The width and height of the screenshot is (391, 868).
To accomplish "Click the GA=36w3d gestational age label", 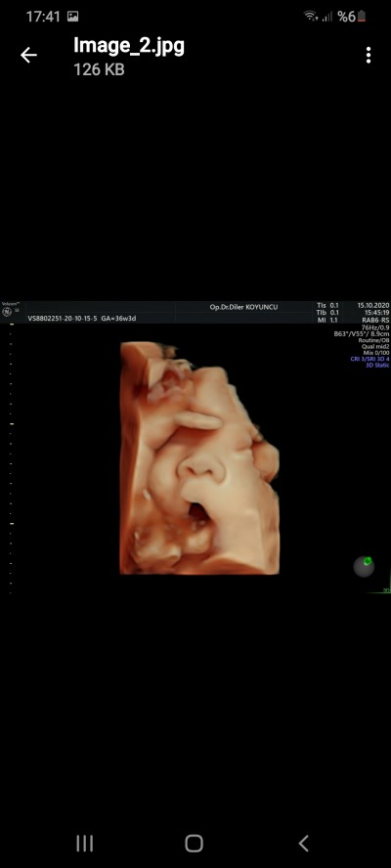I will click(119, 319).
